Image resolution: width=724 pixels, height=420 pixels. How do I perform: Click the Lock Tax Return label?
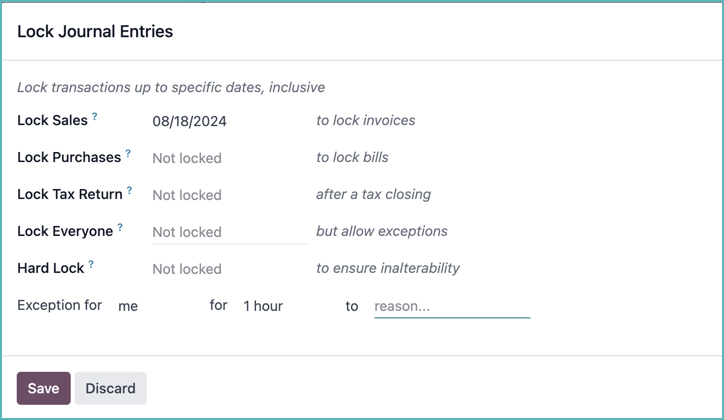(x=69, y=195)
